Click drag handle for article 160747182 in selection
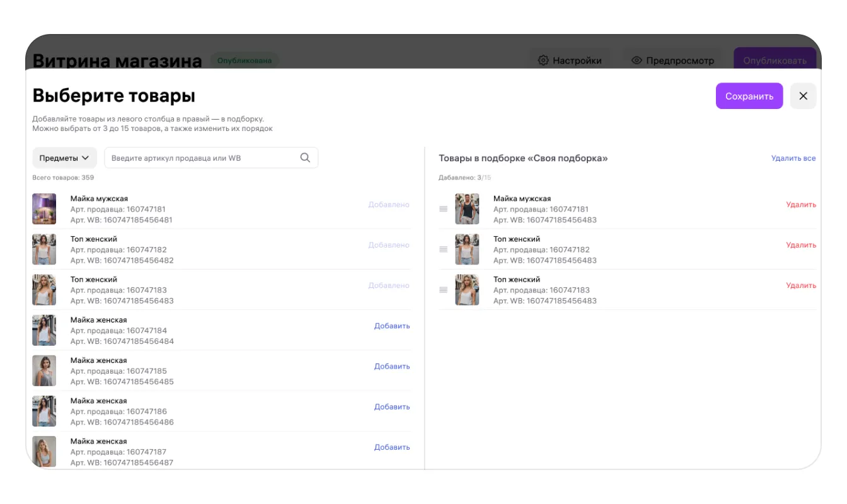This screenshot has width=847, height=504. coord(443,249)
